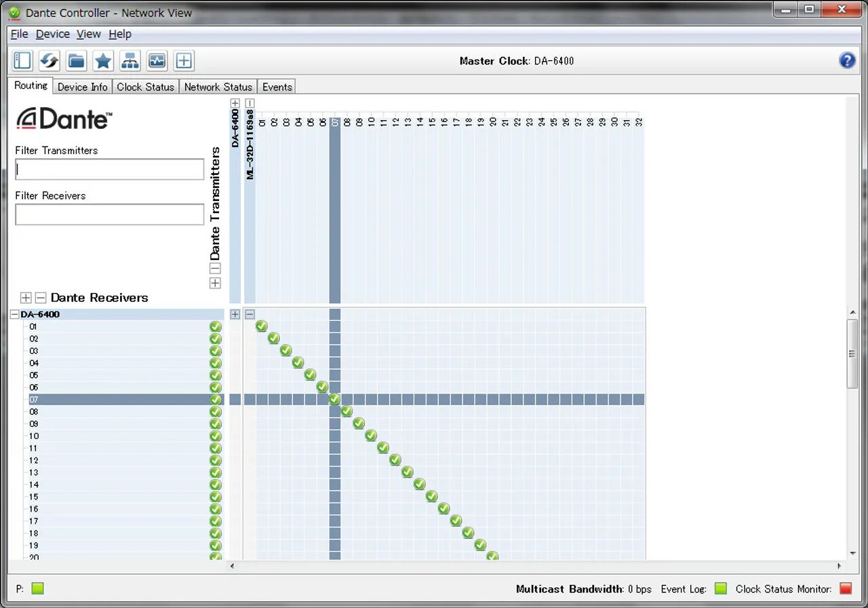Click the vertical scrollbar up arrow

pyautogui.click(x=852, y=313)
